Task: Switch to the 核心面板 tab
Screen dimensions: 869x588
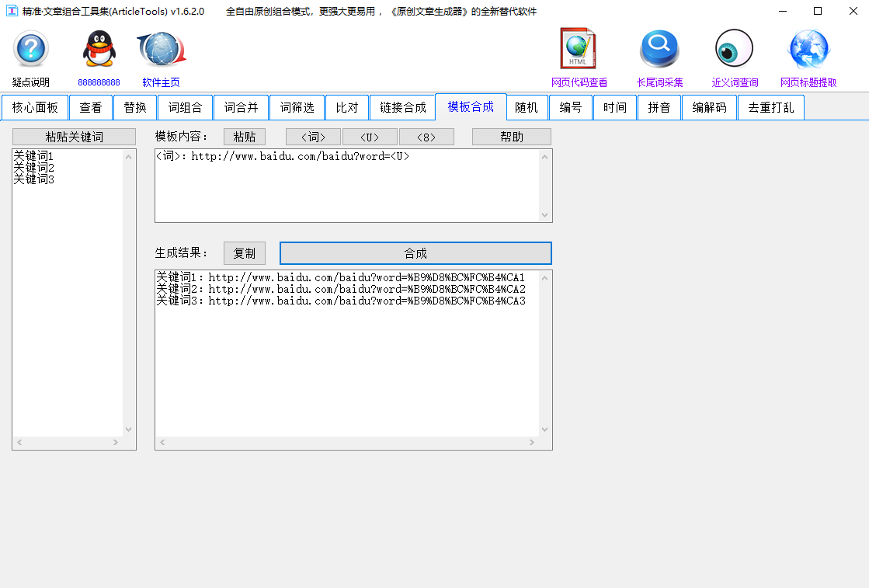Action: click(x=35, y=107)
